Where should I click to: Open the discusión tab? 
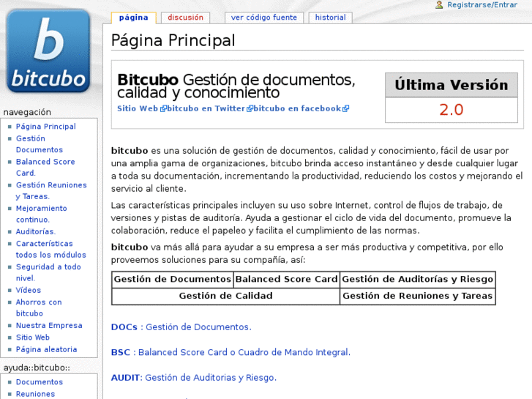pyautogui.click(x=185, y=18)
